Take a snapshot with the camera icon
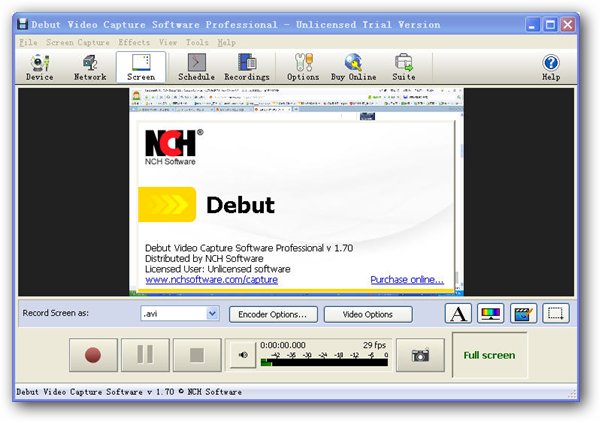Viewport: 600px width, 422px height. coord(420,355)
